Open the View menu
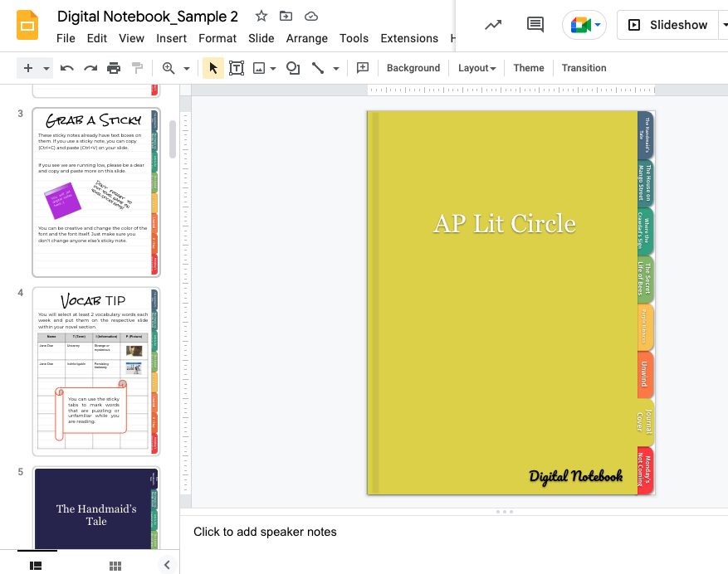 tap(131, 38)
